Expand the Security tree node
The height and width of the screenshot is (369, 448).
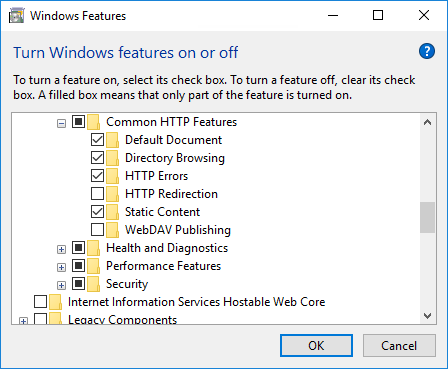61,285
